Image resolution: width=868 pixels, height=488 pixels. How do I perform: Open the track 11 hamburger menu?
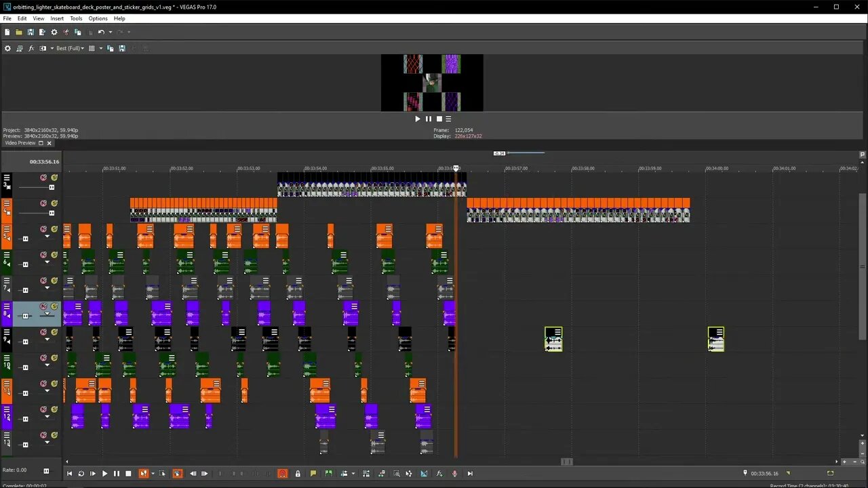click(7, 384)
